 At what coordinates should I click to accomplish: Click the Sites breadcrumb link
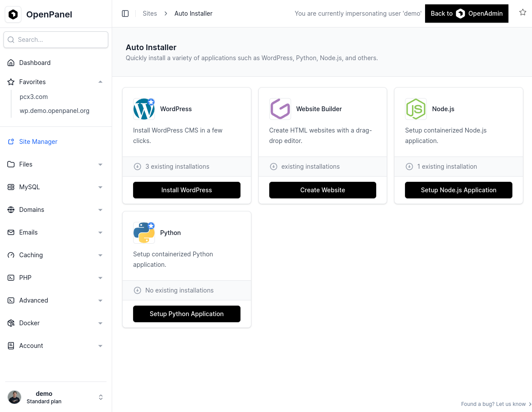click(150, 14)
